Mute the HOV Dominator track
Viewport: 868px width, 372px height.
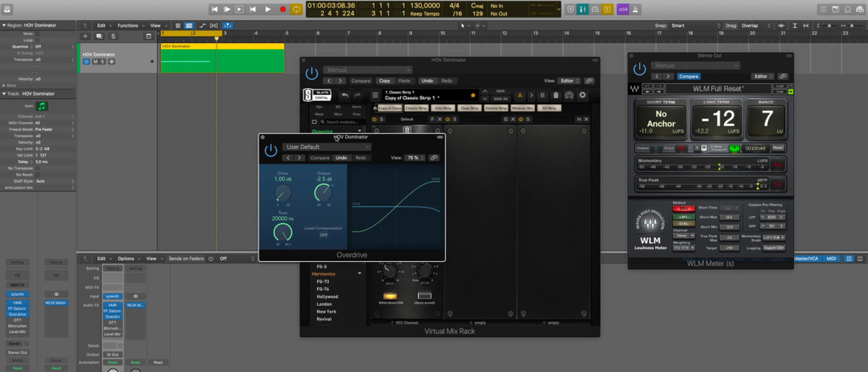click(95, 62)
